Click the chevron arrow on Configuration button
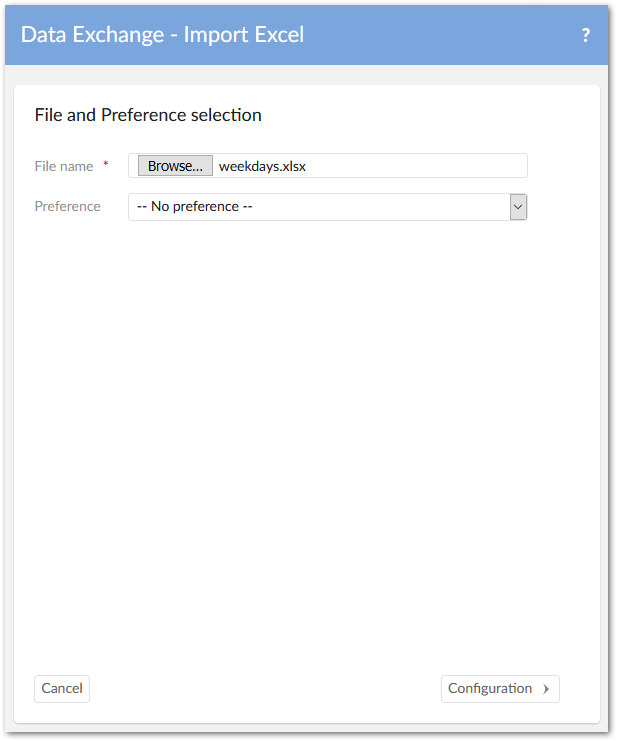 click(x=546, y=689)
